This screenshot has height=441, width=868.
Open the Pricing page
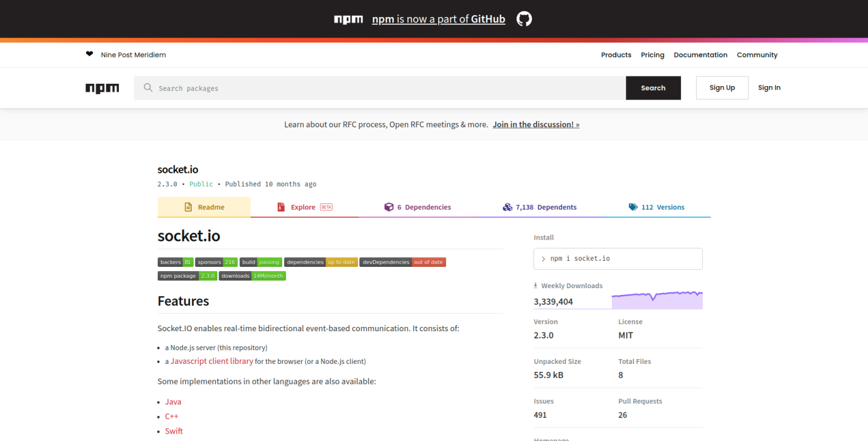tap(653, 55)
